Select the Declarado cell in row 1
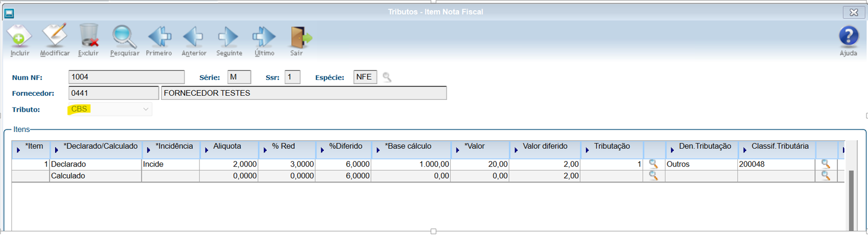This screenshot has width=868, height=239. [x=96, y=164]
